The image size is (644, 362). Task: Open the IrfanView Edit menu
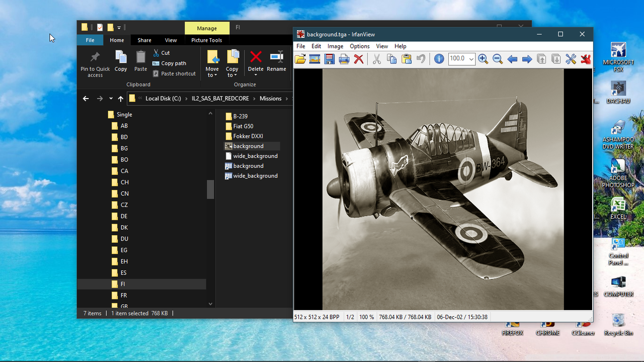[x=316, y=46]
